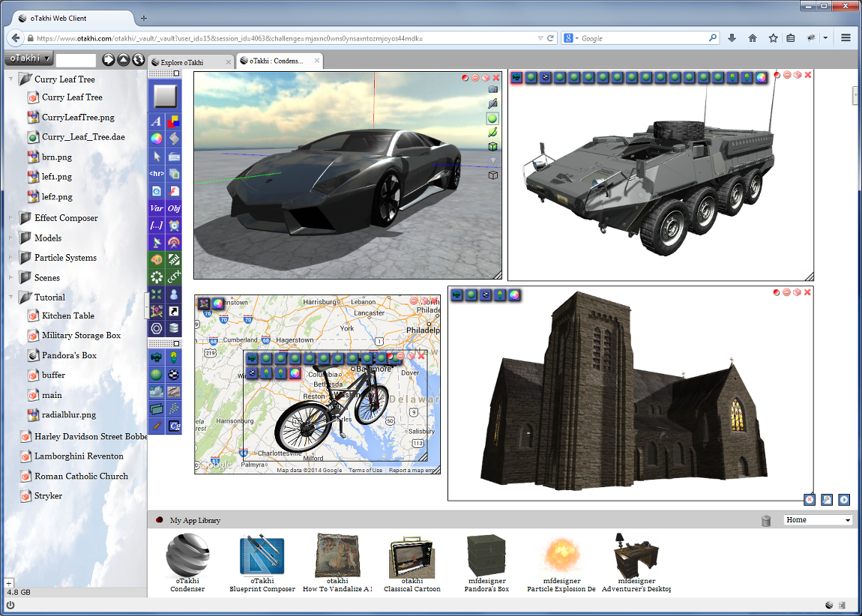This screenshot has height=616, width=862.
Task: Select the xml tool icon
Action: [174, 259]
